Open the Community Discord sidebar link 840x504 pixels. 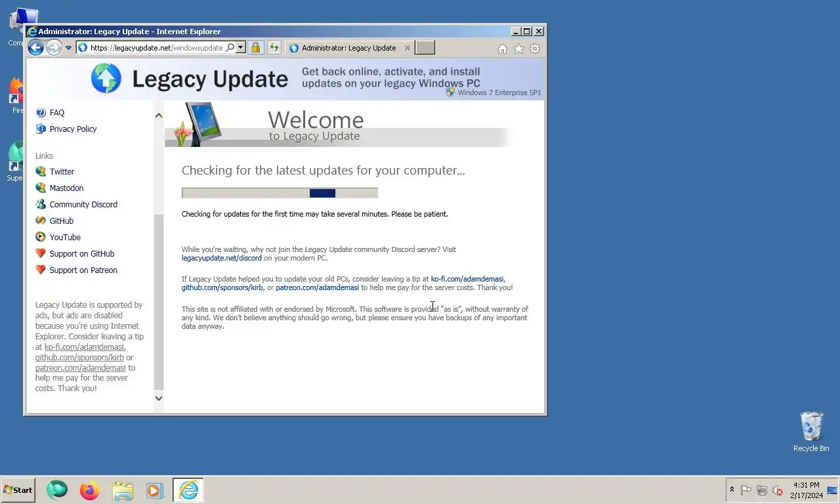83,205
